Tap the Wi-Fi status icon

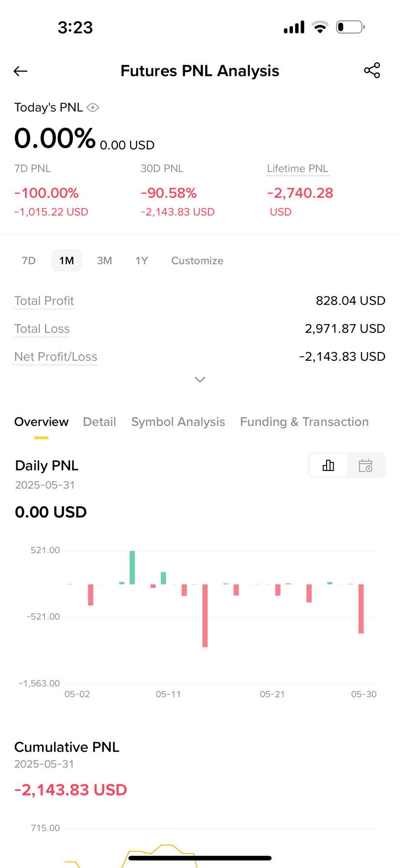coord(320,27)
